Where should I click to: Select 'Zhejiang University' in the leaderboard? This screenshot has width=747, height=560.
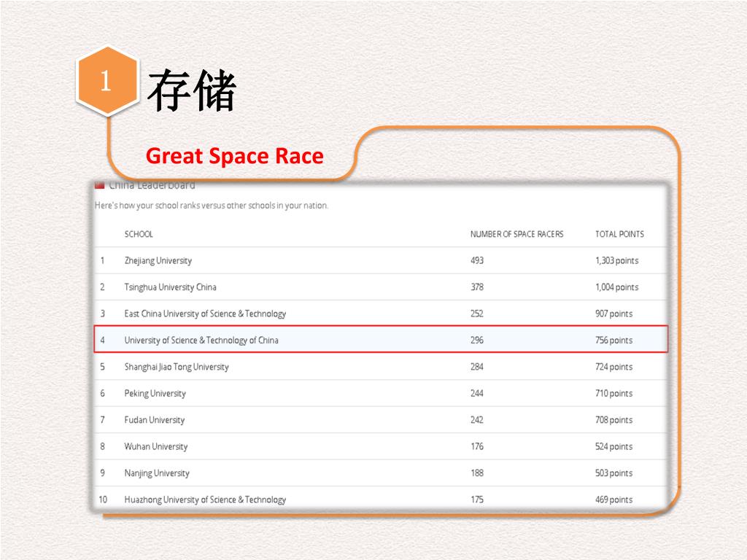pyautogui.click(x=158, y=261)
